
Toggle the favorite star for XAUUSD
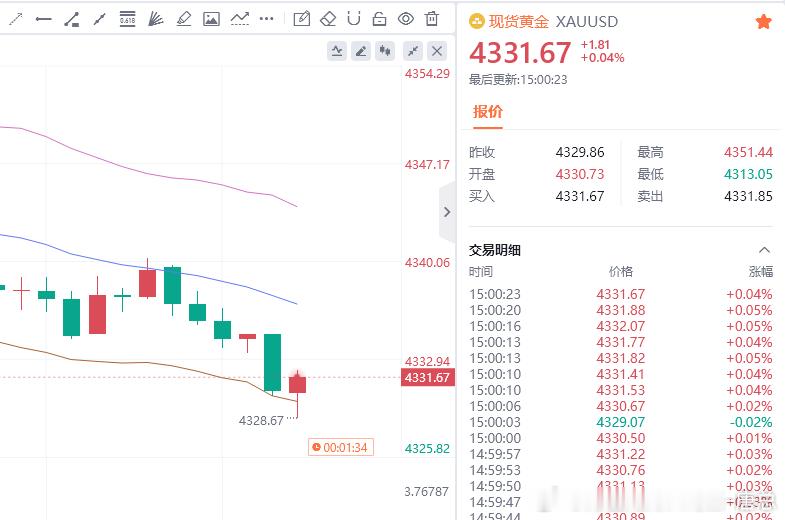[x=763, y=22]
